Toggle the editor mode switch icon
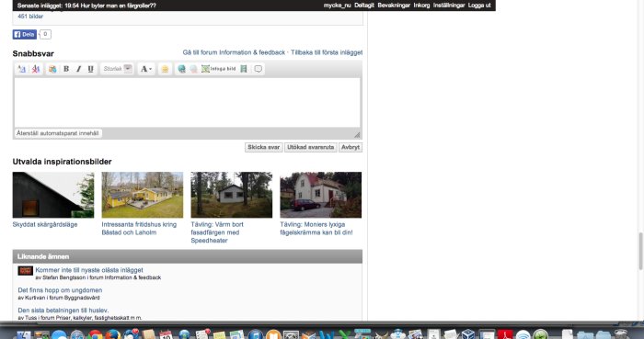Viewport: 644px width, 339px height. pyautogui.click(x=21, y=69)
